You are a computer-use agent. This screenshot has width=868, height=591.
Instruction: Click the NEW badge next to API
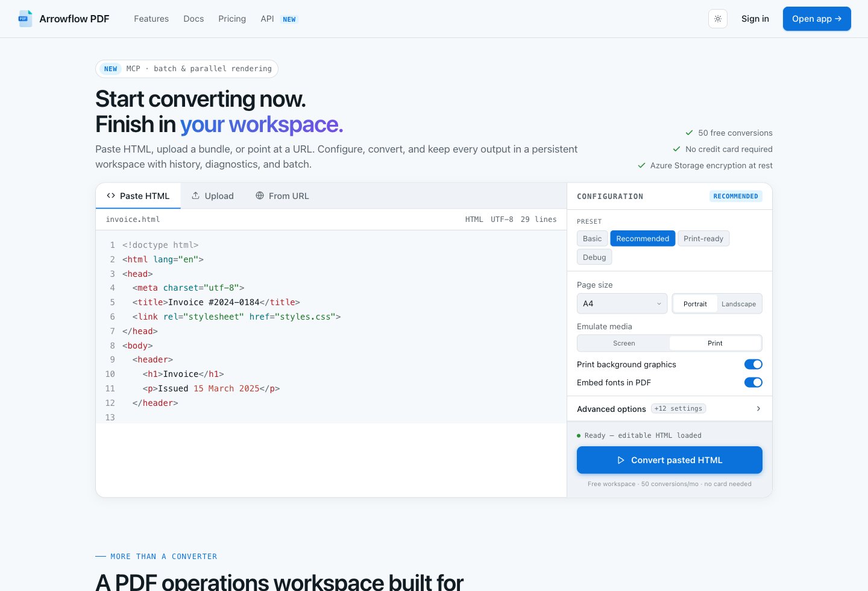tap(289, 19)
